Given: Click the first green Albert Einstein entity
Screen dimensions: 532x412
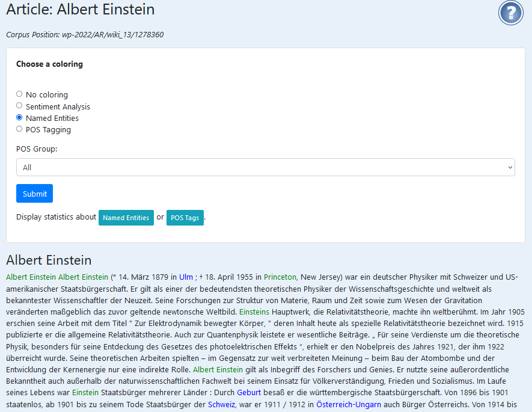Looking at the screenshot, I should (31, 277).
